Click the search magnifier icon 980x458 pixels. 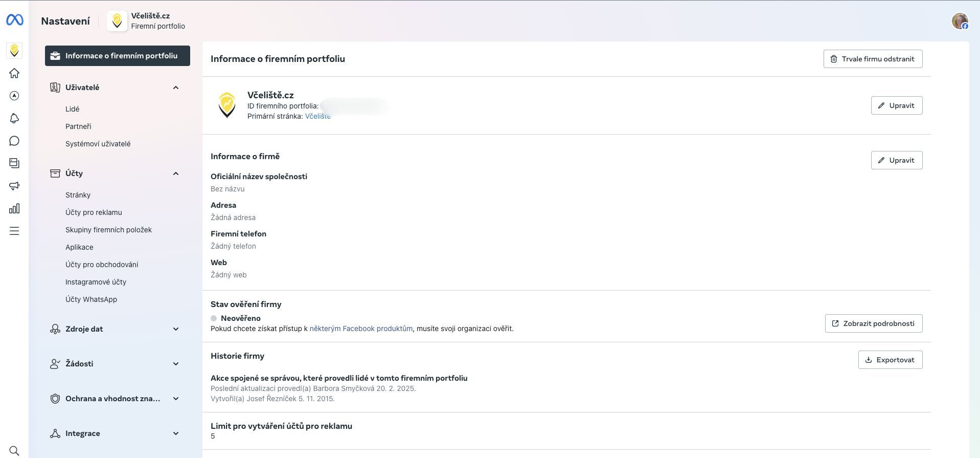tap(14, 450)
